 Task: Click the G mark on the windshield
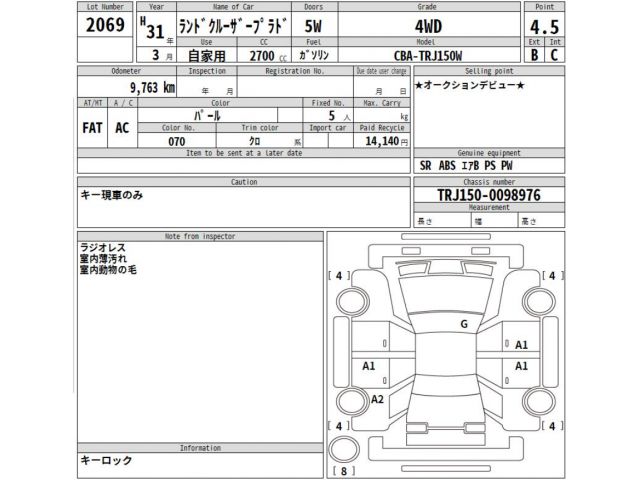click(x=464, y=324)
